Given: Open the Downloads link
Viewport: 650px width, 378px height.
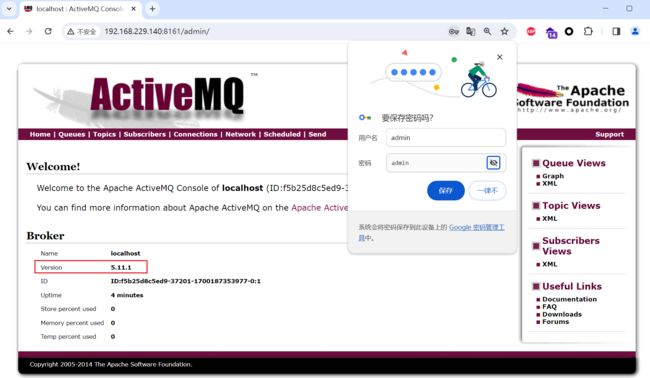Looking at the screenshot, I should tap(562, 314).
